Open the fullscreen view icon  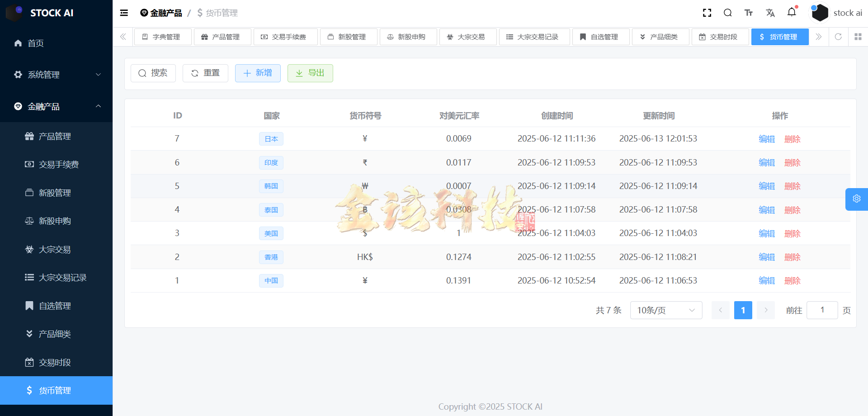tap(707, 13)
